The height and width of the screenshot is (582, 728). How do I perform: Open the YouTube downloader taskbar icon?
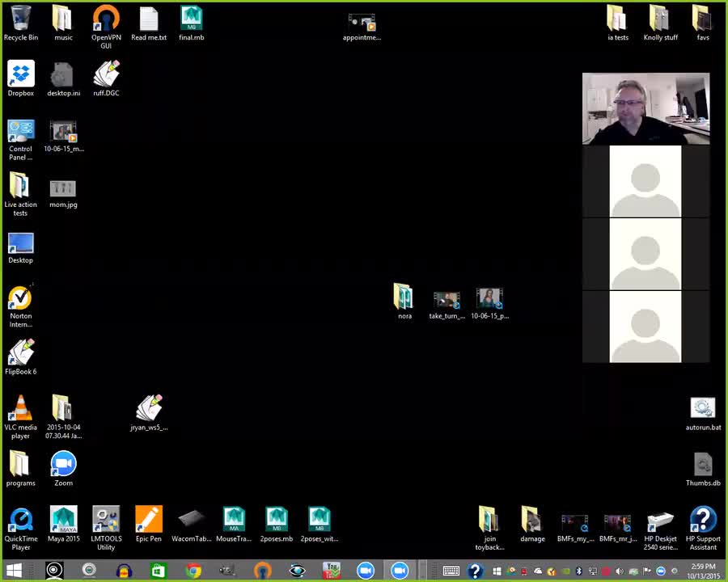pyautogui.click(x=332, y=571)
